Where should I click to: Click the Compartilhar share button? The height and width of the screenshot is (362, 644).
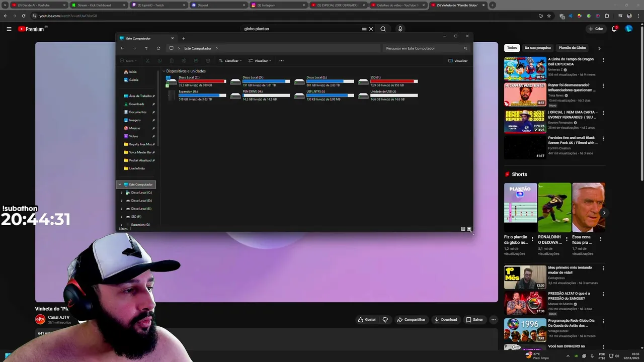[411, 319]
